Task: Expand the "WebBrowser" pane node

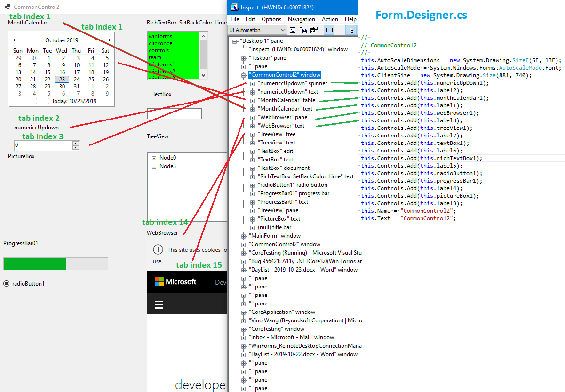Action: tap(253, 117)
